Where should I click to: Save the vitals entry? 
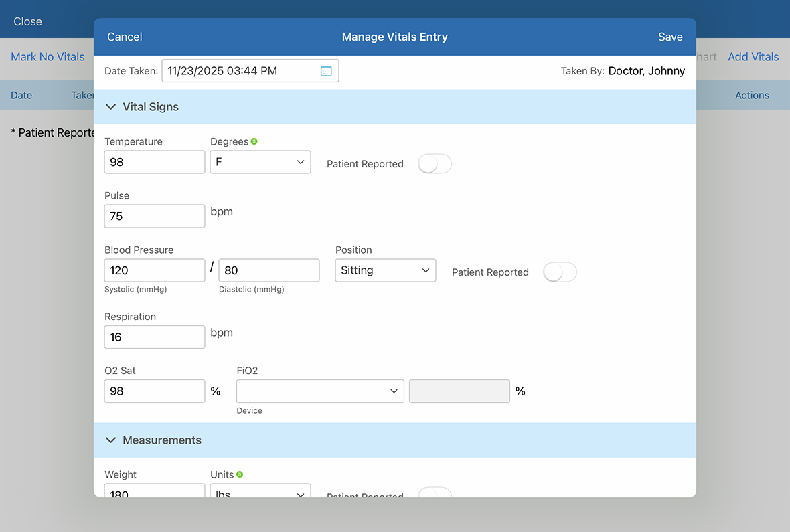pos(669,37)
